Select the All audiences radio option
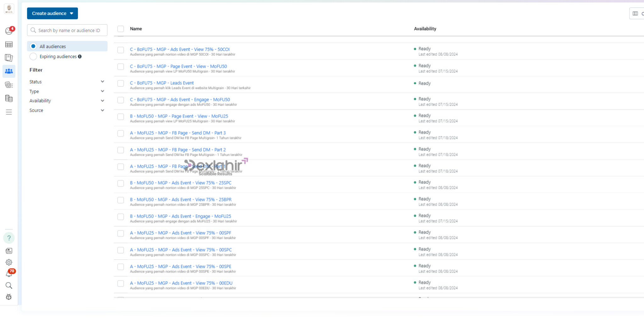 (33, 46)
